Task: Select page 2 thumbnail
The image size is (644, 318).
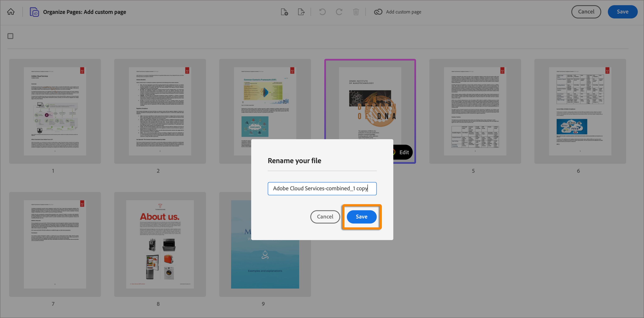Action: click(x=160, y=111)
